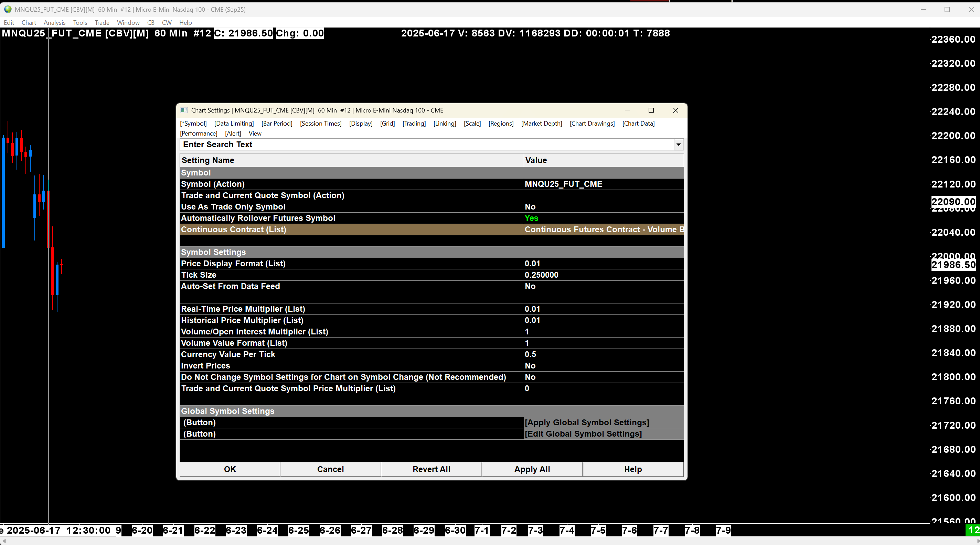Restore down the main chart window
The image size is (980, 545).
pyautogui.click(x=947, y=10)
